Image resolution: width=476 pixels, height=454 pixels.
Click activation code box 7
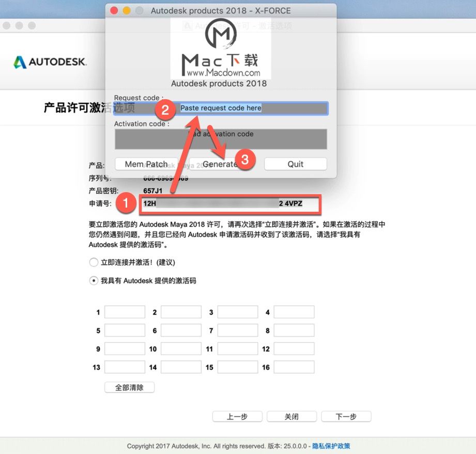tap(238, 331)
